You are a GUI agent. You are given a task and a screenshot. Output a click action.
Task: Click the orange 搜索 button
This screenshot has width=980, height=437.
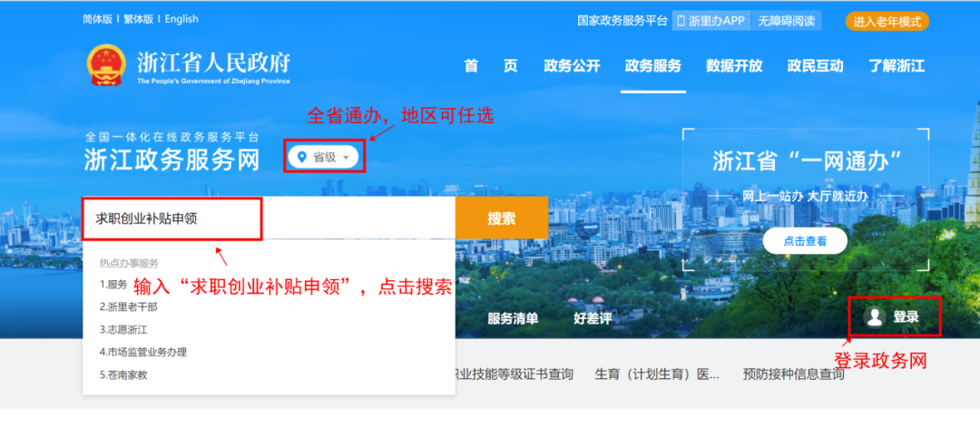[x=502, y=218]
